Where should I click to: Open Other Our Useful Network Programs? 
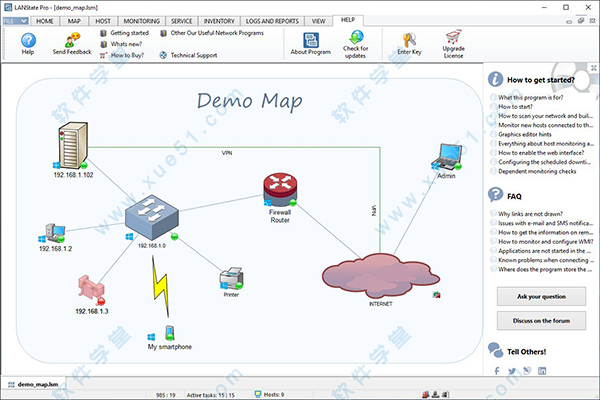point(212,33)
